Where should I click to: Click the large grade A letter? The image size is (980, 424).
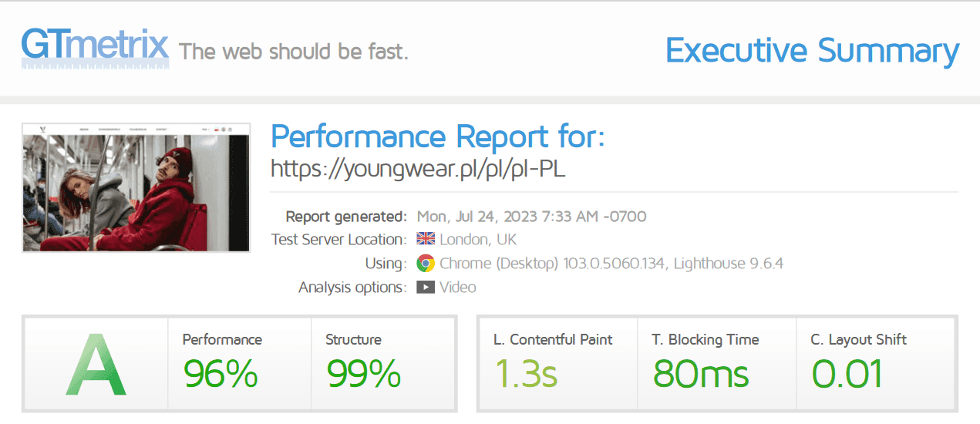coord(96,364)
